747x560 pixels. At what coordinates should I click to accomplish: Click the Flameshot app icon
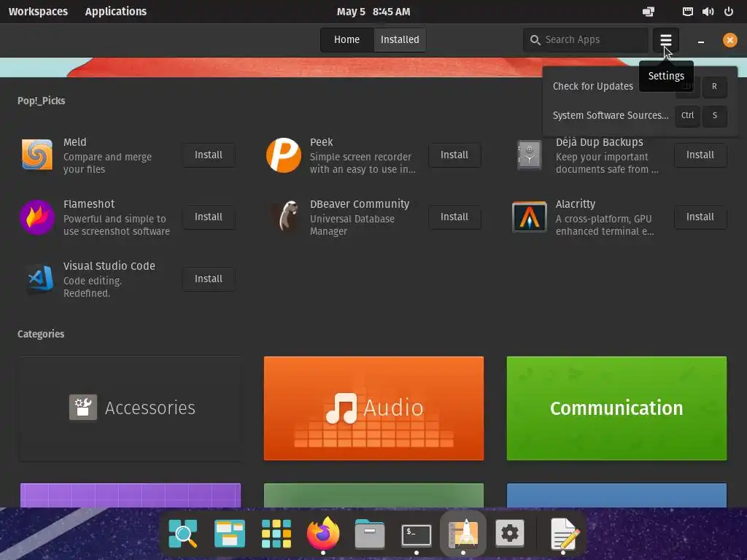37,217
